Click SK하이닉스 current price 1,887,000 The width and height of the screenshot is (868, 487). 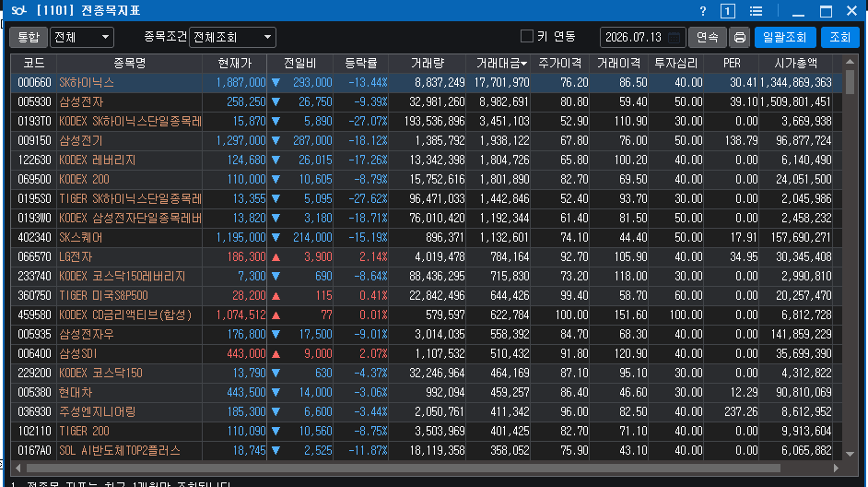[x=240, y=83]
